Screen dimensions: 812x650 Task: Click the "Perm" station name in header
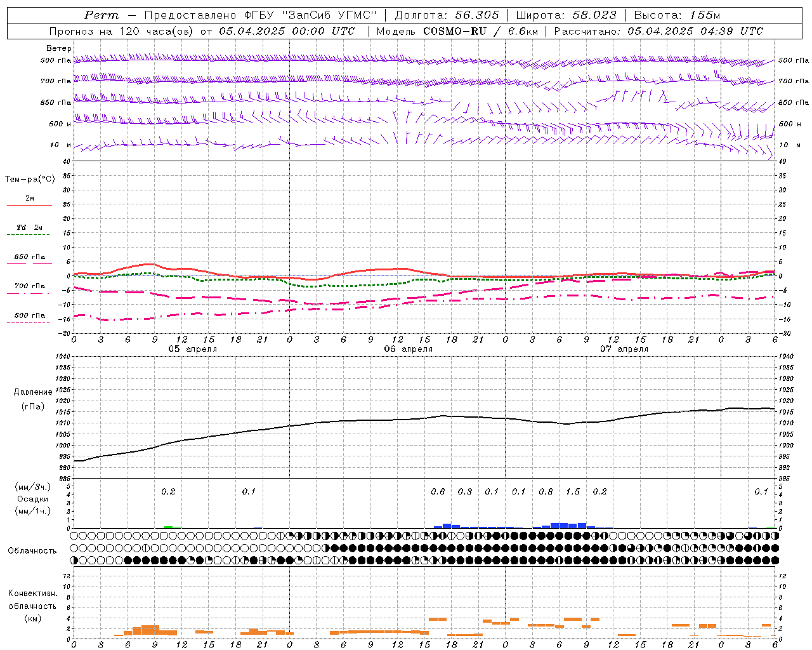[102, 15]
